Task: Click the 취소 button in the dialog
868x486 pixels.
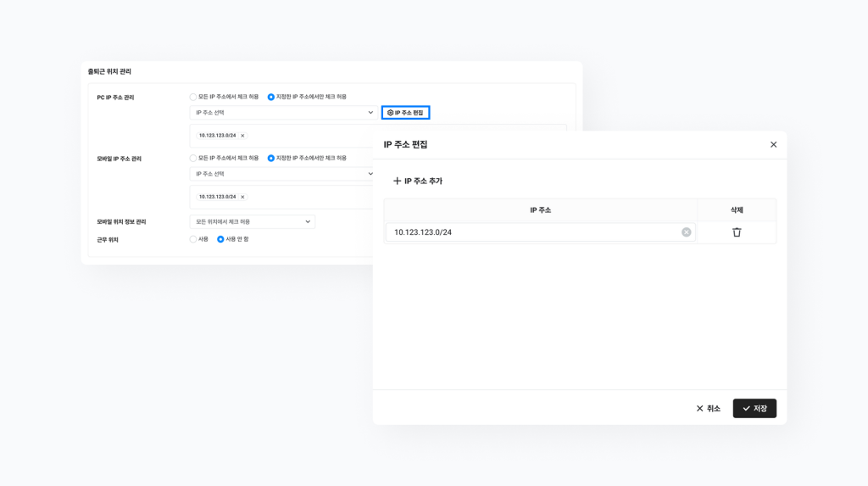Action: pos(708,409)
